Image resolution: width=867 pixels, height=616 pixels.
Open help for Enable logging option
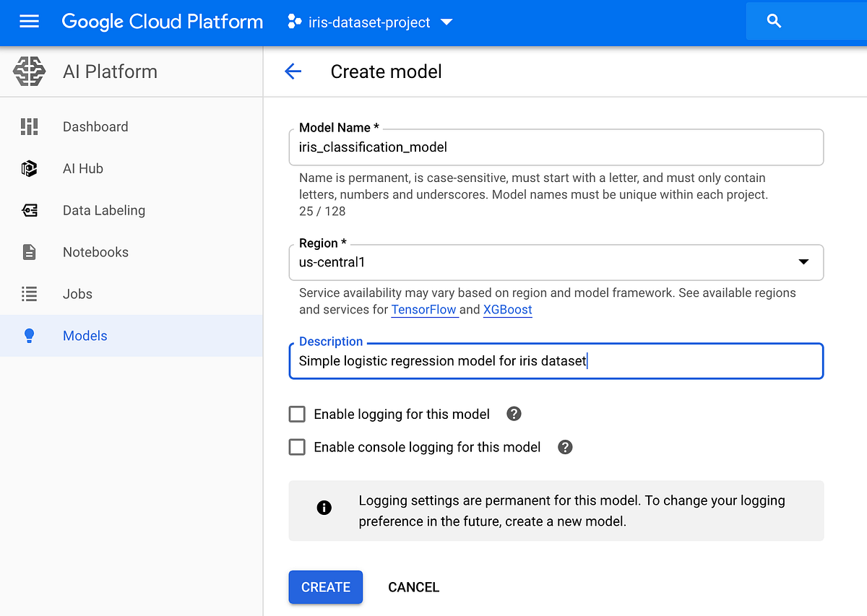click(x=513, y=414)
